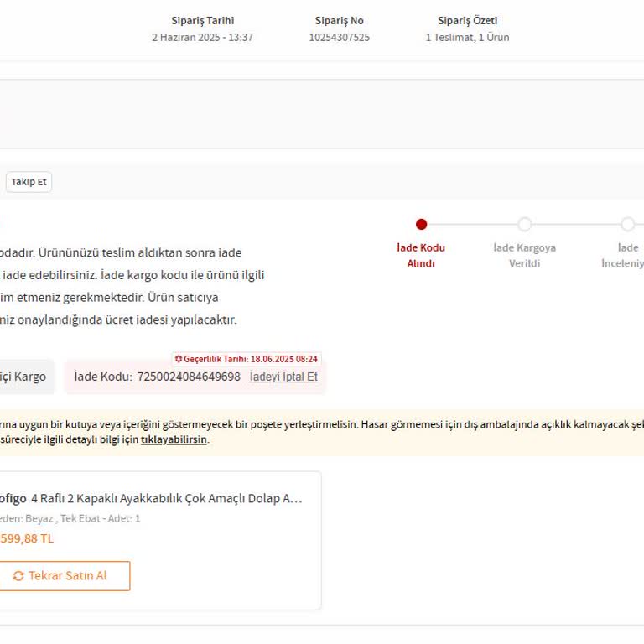Open the tıklayabilirsin details link
This screenshot has height=644, width=644.
click(174, 439)
